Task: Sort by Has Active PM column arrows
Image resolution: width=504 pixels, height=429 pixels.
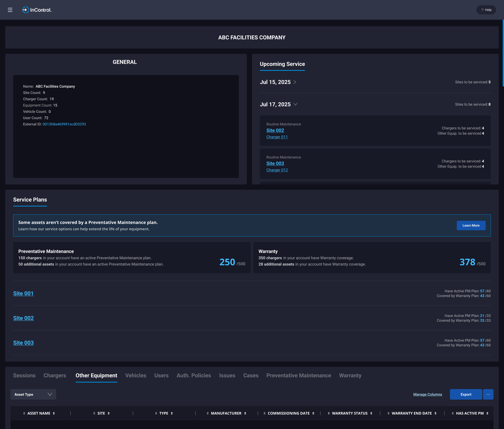Action: click(487, 413)
